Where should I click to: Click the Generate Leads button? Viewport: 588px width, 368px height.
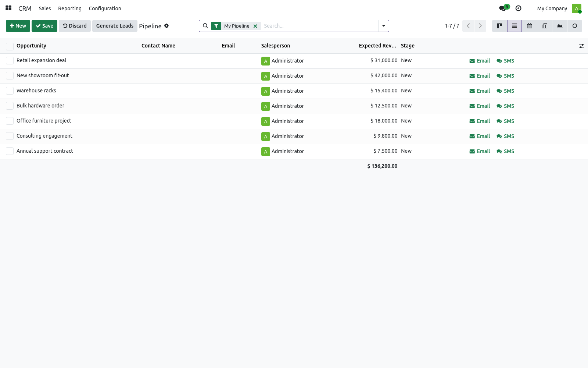115,26
